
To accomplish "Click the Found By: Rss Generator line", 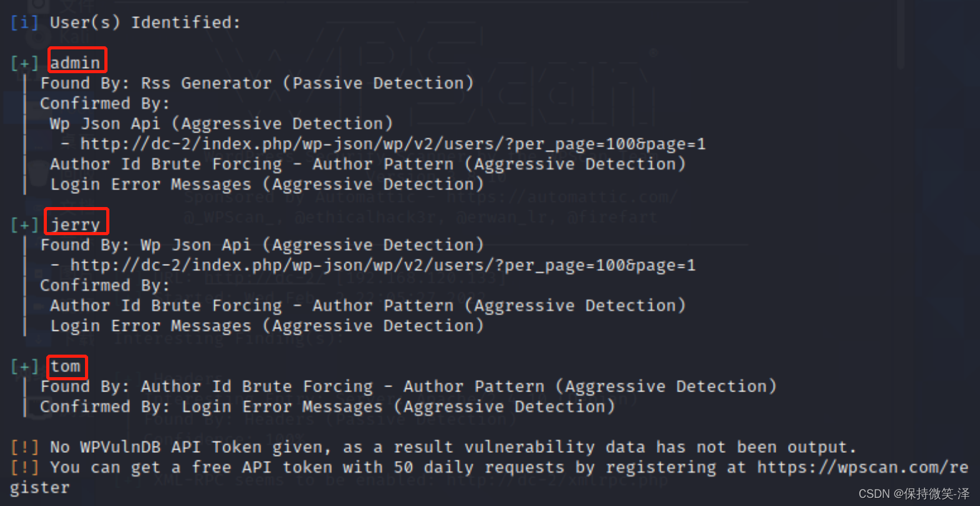I will tap(257, 83).
